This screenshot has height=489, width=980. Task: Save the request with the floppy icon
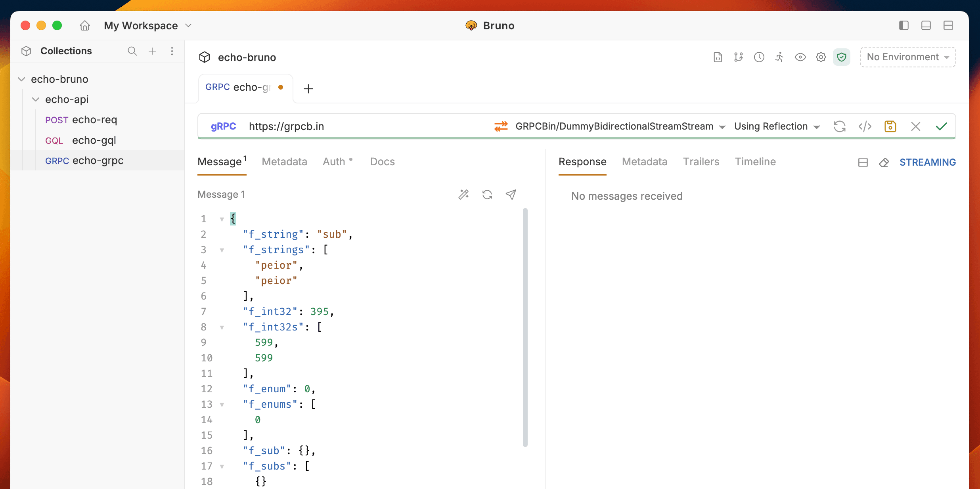point(890,126)
